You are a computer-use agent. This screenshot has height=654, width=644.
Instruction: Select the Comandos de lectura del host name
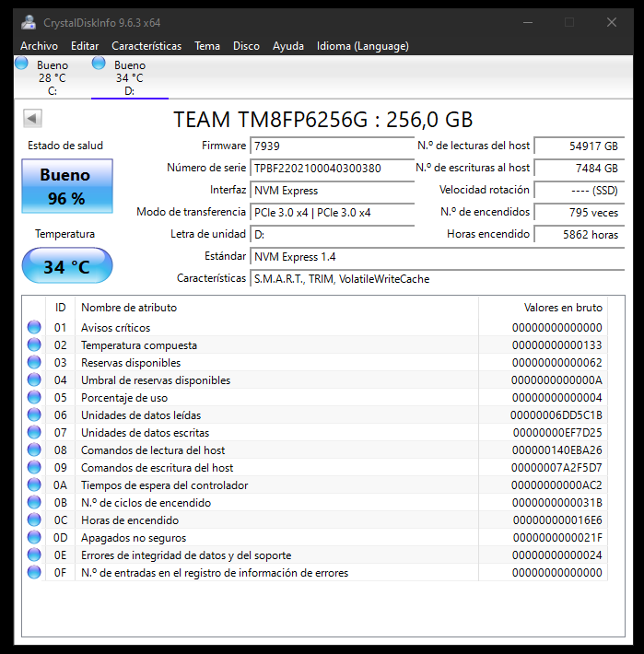[153, 450]
